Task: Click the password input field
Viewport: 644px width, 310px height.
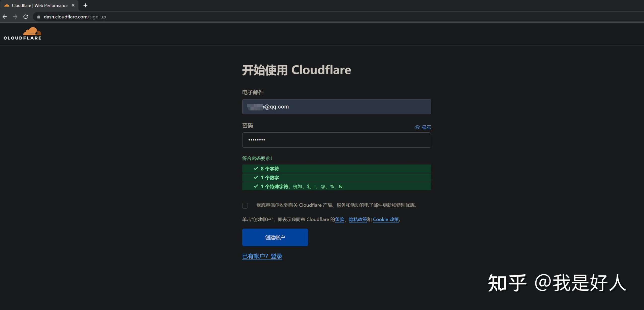Action: pyautogui.click(x=336, y=140)
